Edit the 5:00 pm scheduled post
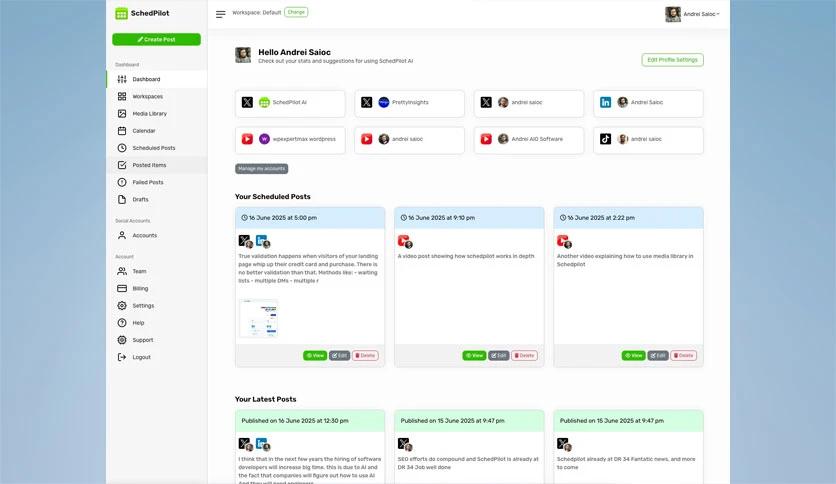This screenshot has height=484, width=836. (x=339, y=356)
